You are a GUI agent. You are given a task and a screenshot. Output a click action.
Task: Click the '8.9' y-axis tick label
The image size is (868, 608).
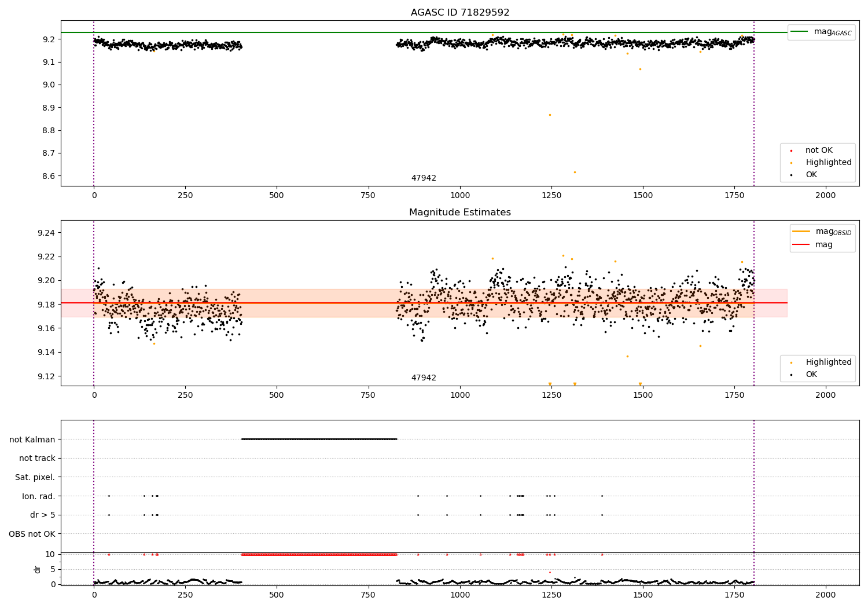[x=48, y=108]
